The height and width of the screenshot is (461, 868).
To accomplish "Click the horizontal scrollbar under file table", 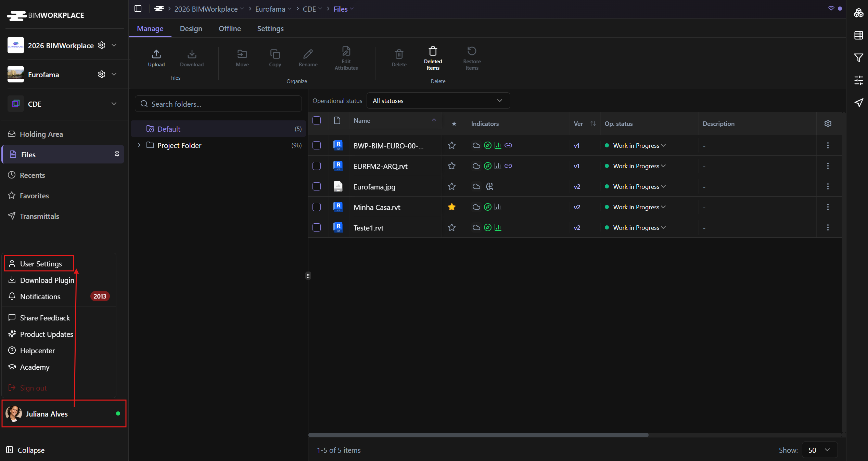I will coord(478,435).
